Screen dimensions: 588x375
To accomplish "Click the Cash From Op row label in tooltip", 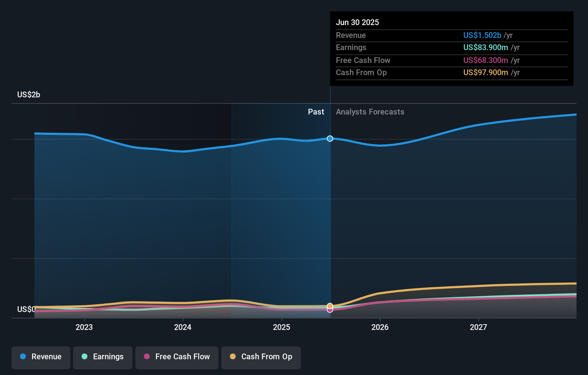I will tap(361, 72).
